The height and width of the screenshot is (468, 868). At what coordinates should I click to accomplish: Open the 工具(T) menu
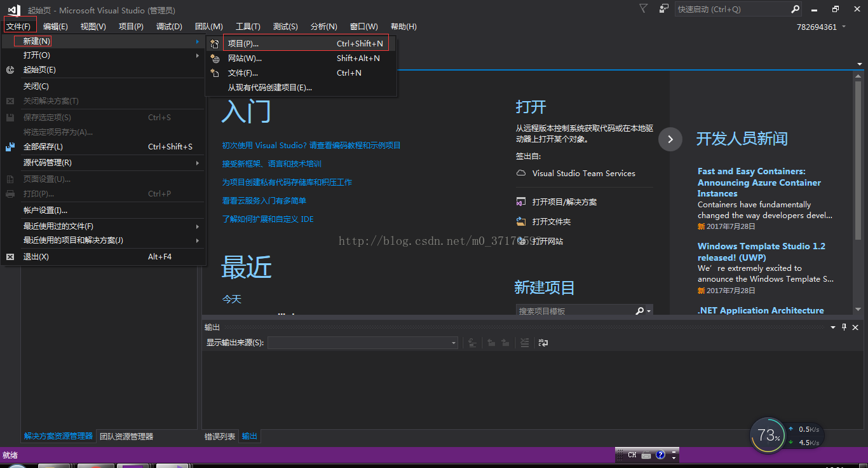click(x=248, y=27)
